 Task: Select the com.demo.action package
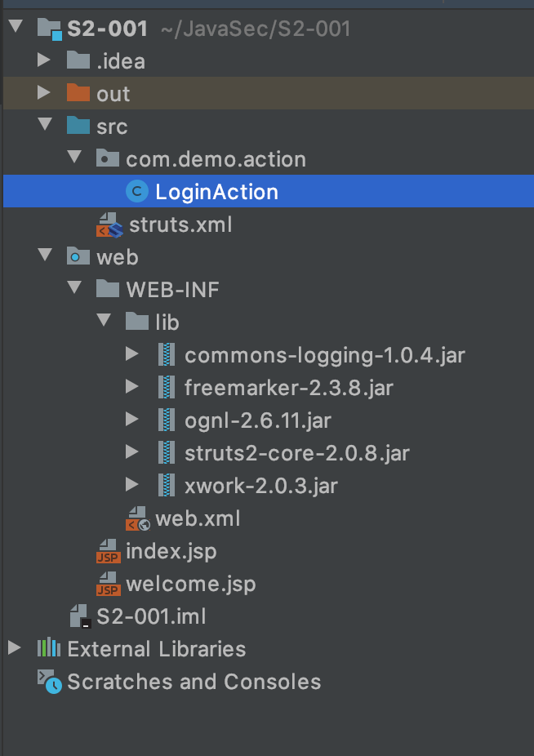(216, 159)
